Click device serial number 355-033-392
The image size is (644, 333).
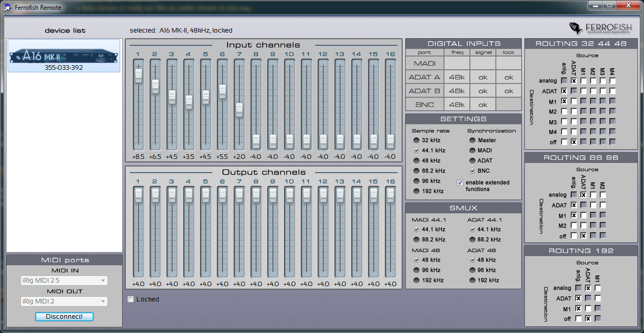pos(64,67)
